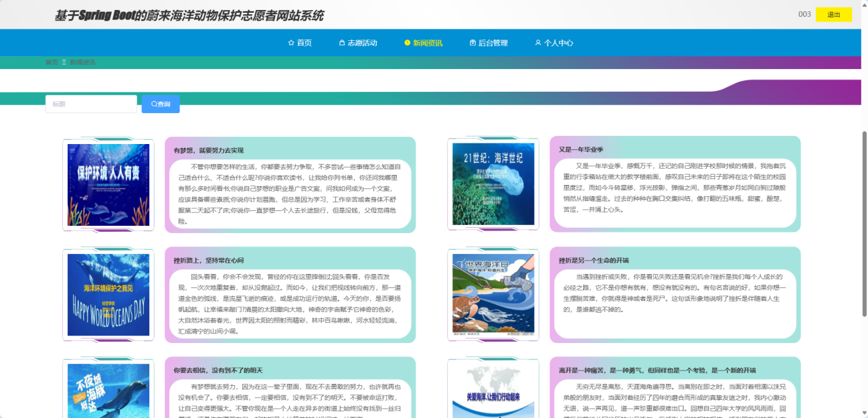
Task: Open the 保护环境 人人有责 thumbnail
Action: point(108,185)
